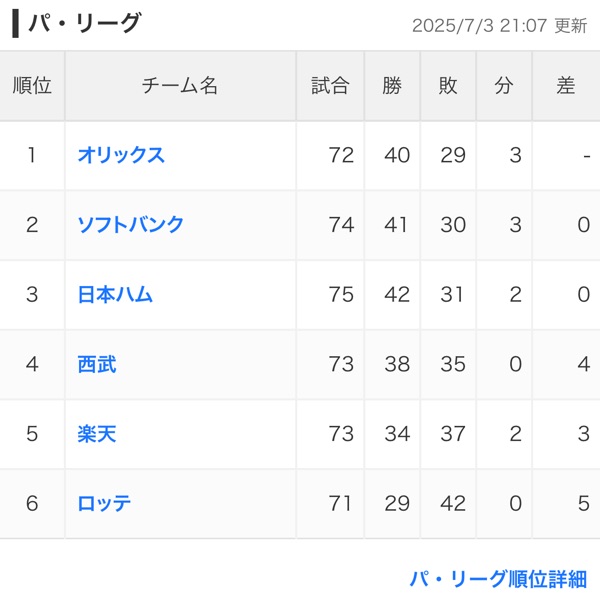Click オリックス's 40 wins cell
The height and width of the screenshot is (600, 600).
[397, 155]
